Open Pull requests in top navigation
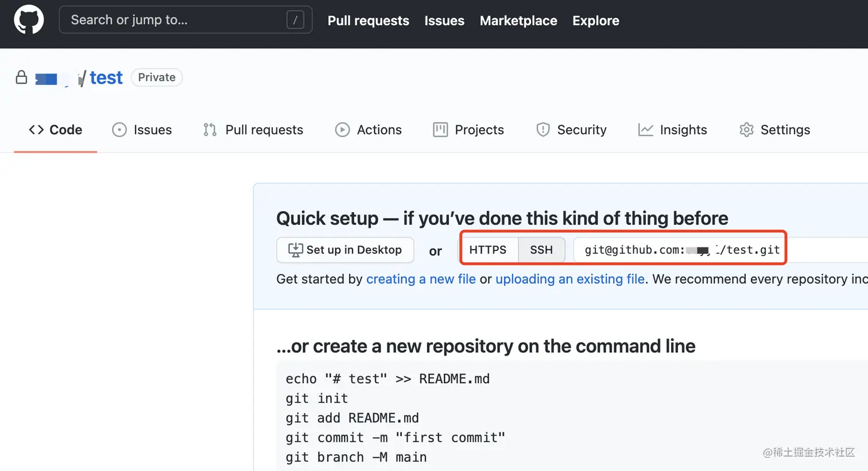This screenshot has width=868, height=471. coord(368,21)
